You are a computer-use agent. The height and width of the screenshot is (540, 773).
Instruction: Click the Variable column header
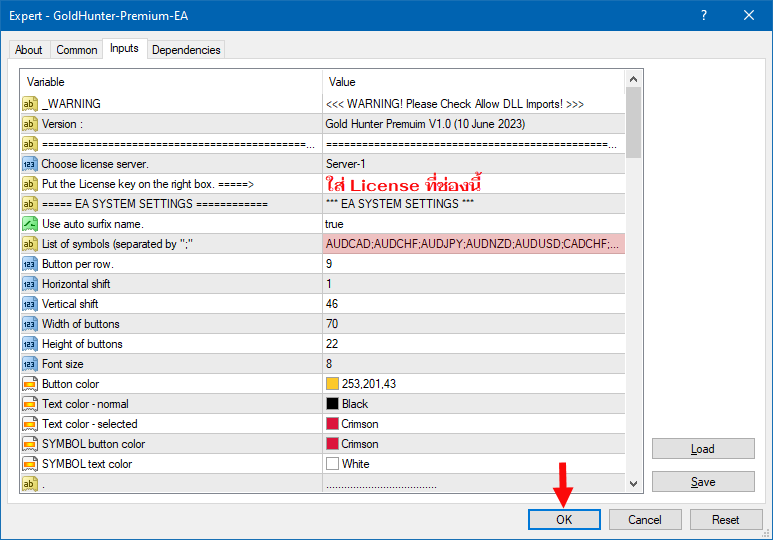pos(171,82)
